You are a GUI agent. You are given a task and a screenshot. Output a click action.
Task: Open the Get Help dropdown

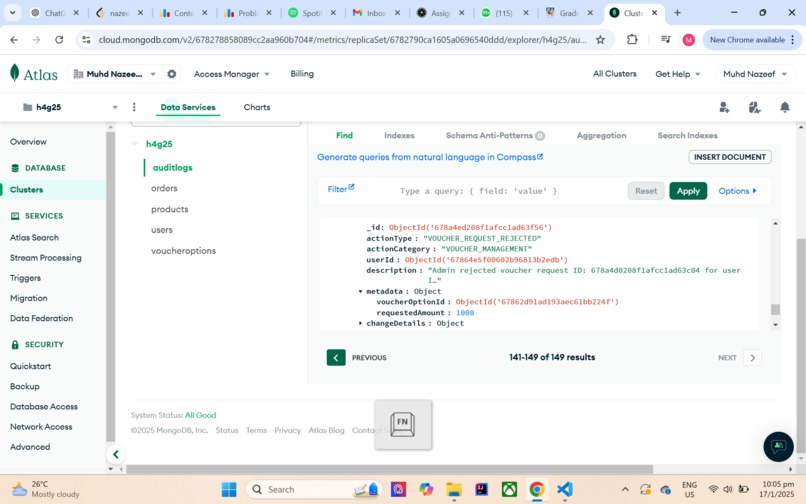pyautogui.click(x=677, y=74)
